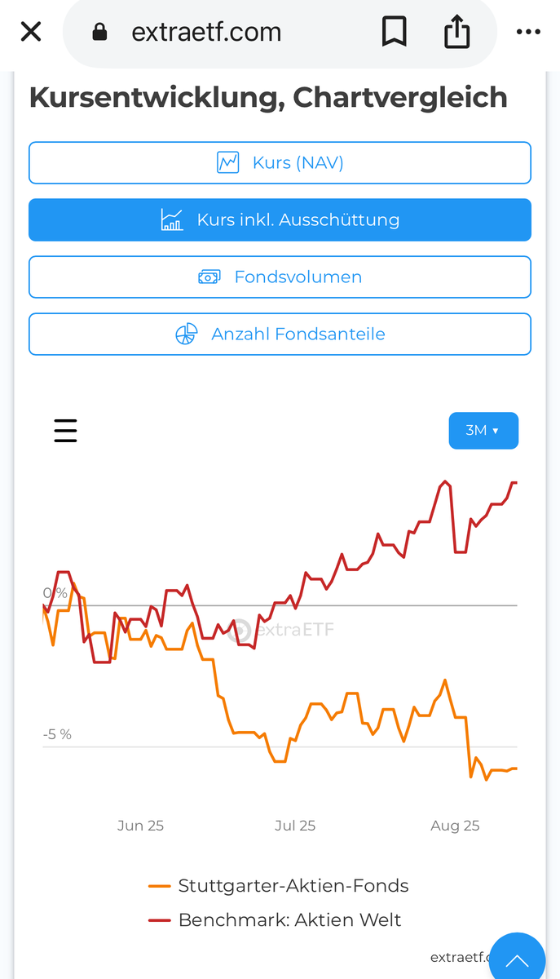Tap the lock icon beside the URL
This screenshot has height=979, width=560.
[100, 32]
